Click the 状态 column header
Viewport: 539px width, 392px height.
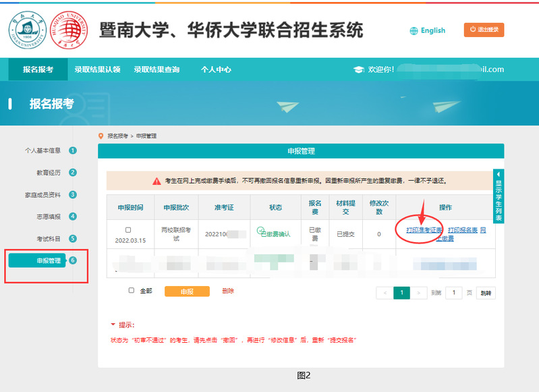[275, 207]
